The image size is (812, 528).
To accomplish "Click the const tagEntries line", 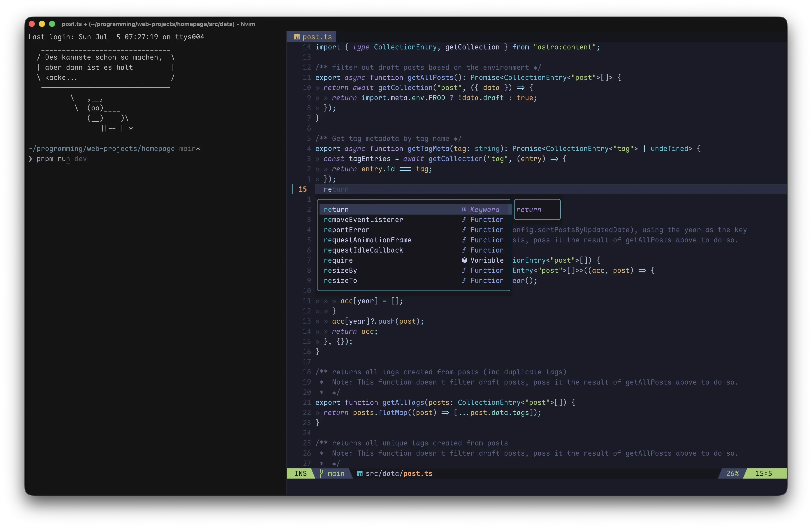I will point(445,159).
